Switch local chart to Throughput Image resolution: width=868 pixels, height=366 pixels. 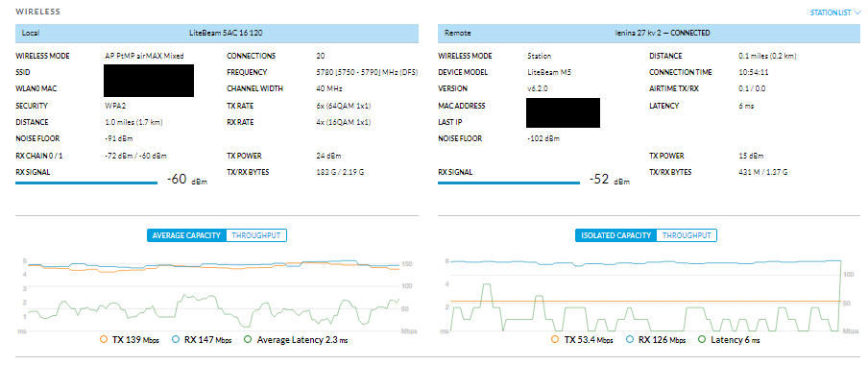(256, 235)
